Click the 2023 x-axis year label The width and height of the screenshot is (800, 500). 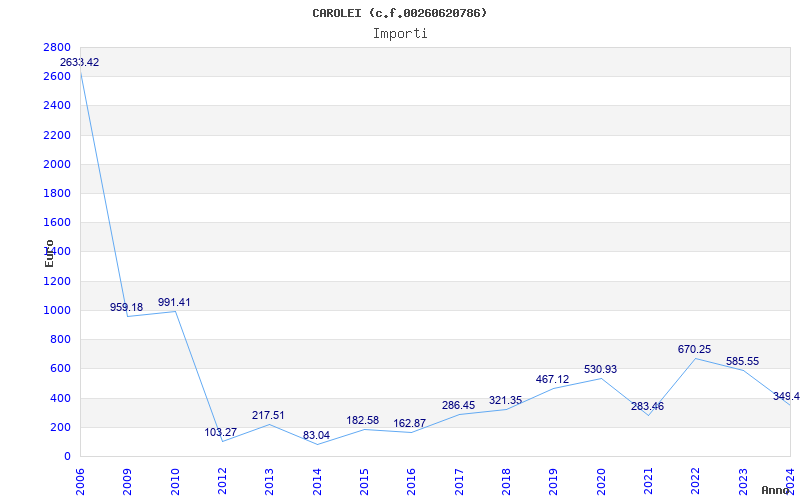pyautogui.click(x=743, y=482)
